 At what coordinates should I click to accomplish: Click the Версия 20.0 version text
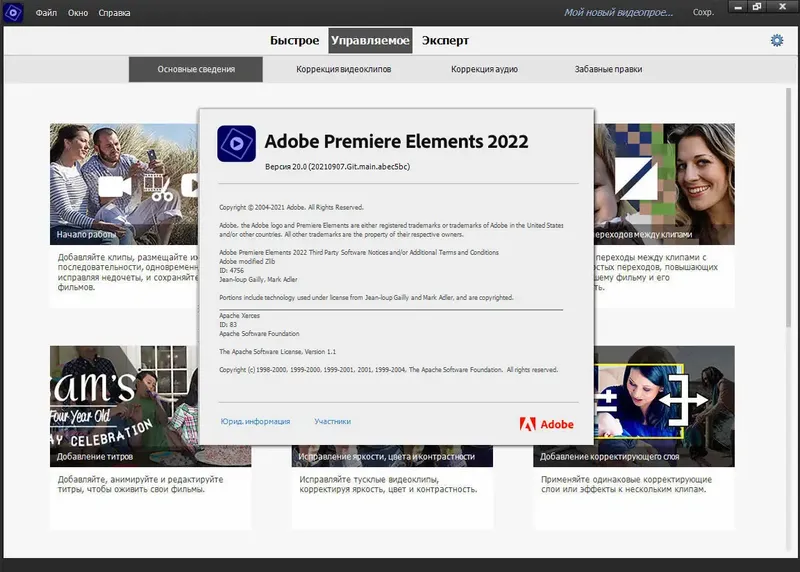coord(337,167)
